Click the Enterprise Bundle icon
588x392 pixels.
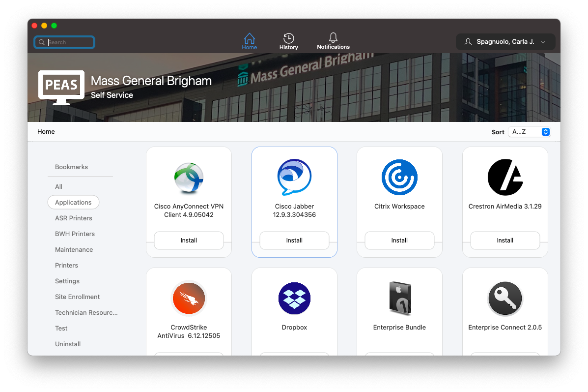click(399, 299)
